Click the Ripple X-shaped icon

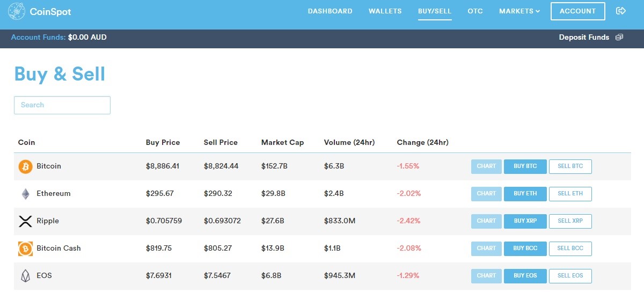click(x=25, y=221)
